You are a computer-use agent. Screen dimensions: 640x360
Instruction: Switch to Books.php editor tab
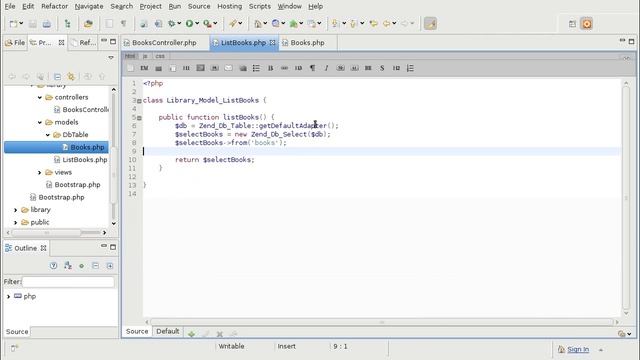pos(307,43)
